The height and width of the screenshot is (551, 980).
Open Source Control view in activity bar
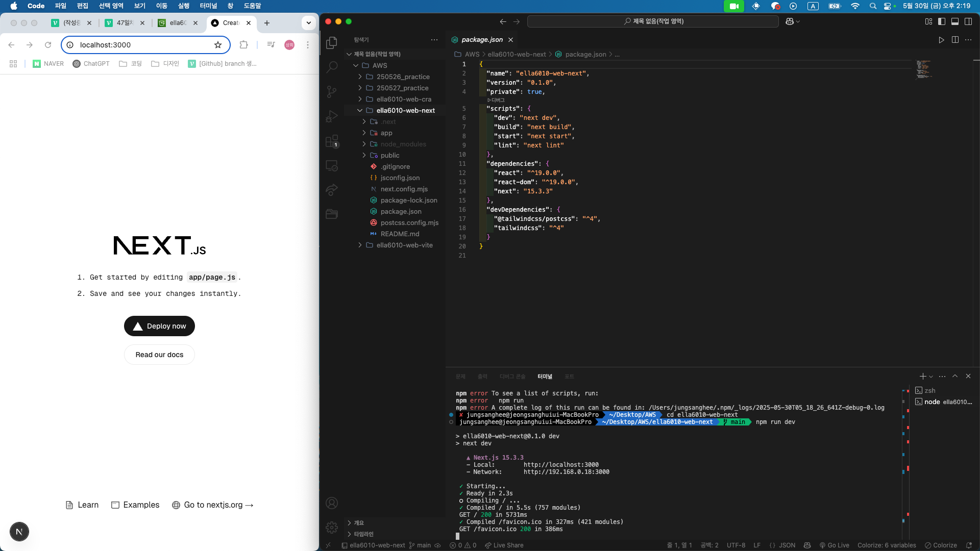332,92
